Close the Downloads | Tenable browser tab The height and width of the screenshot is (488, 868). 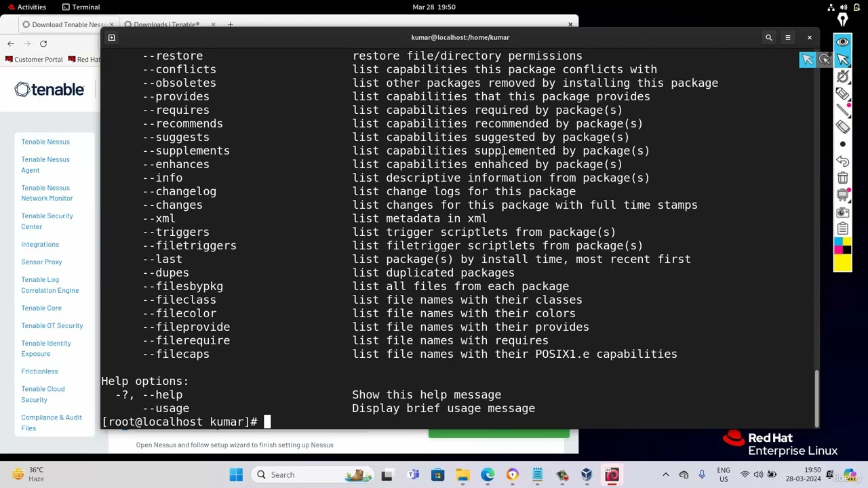[213, 24]
